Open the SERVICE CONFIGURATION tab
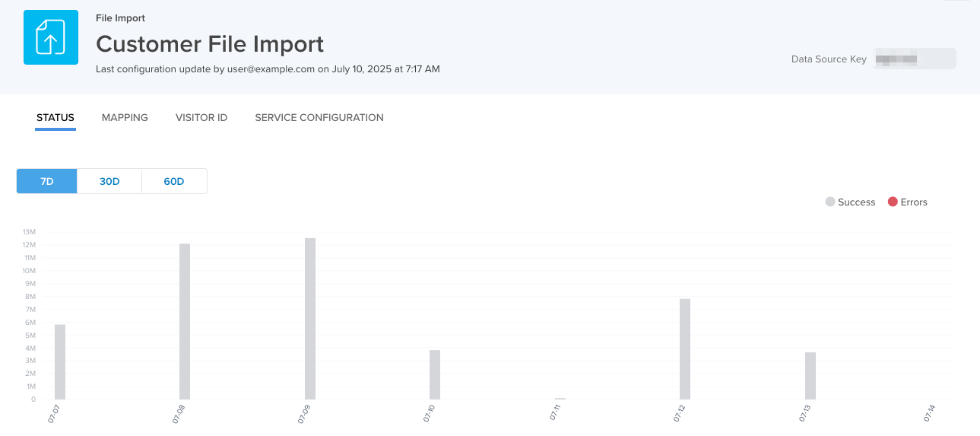Viewport: 980px width, 436px height. tap(319, 118)
